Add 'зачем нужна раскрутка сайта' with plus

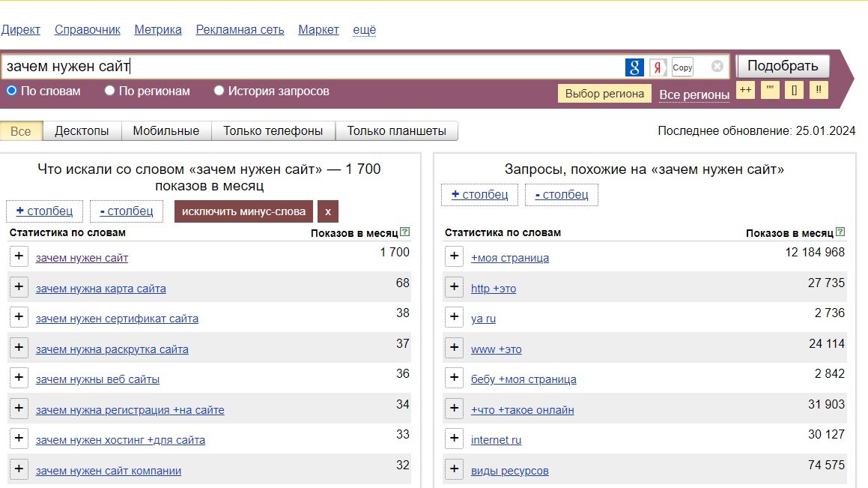(x=19, y=347)
